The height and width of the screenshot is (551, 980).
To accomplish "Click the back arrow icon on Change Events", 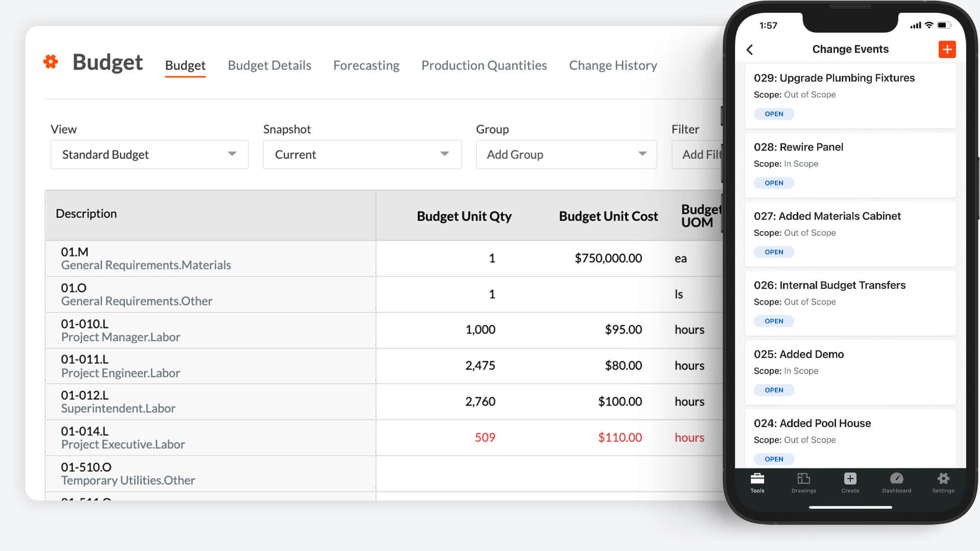I will pyautogui.click(x=750, y=48).
